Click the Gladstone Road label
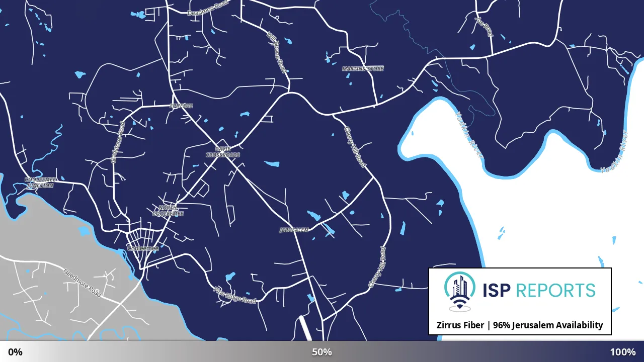Viewport: 644px width, 362px height. pyautogui.click(x=117, y=142)
